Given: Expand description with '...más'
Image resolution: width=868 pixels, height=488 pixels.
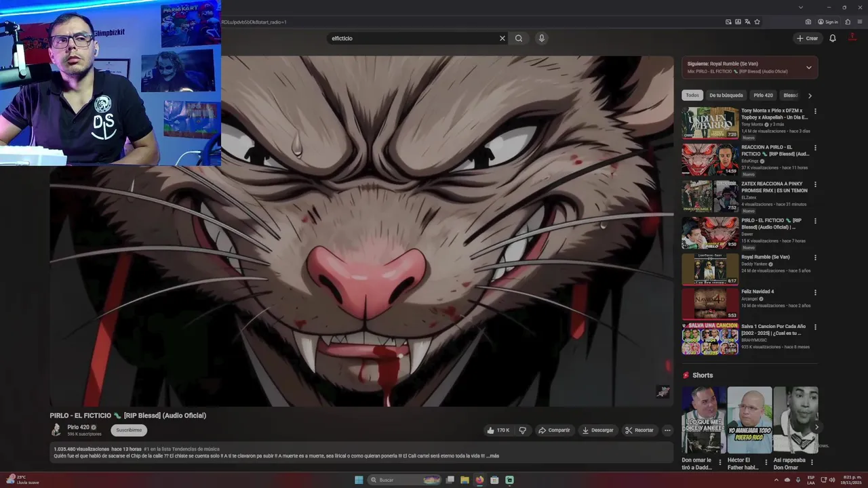Looking at the screenshot, I should (492, 456).
